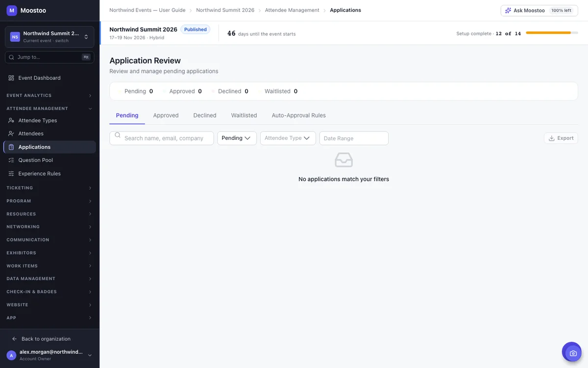Open the account menu chevron

[x=90, y=355]
